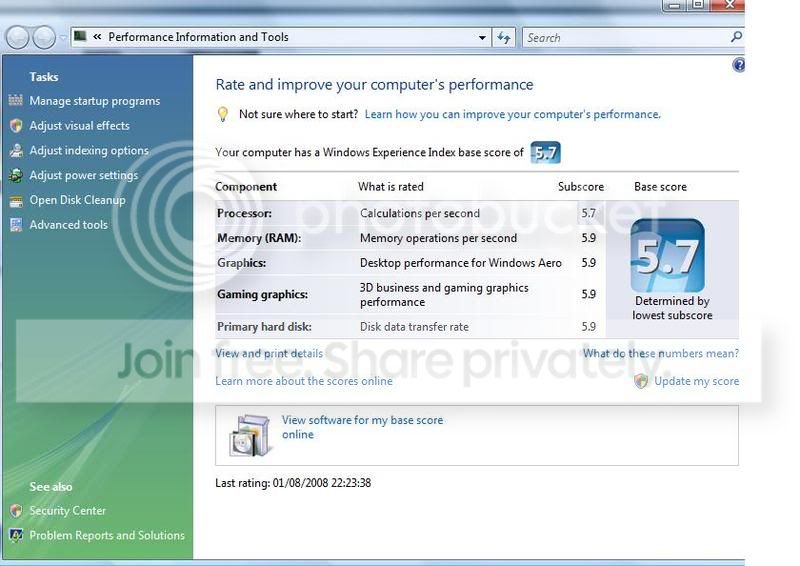Open Adjust indexing options
Screen dimensions: 800x566
(x=89, y=151)
